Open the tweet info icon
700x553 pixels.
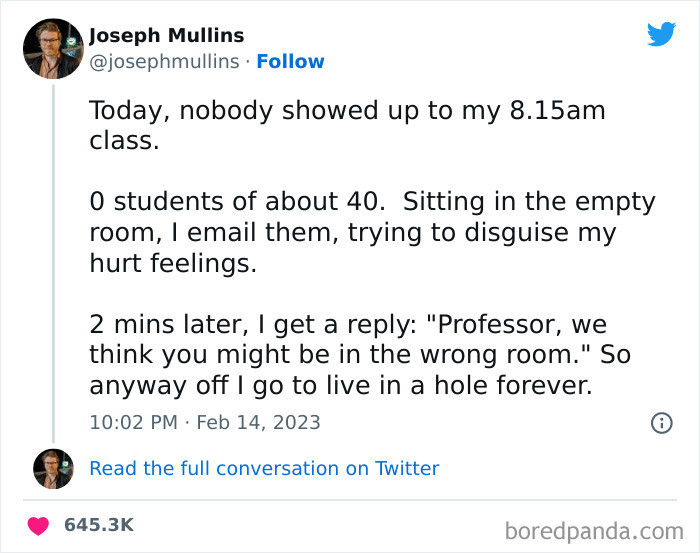point(661,423)
